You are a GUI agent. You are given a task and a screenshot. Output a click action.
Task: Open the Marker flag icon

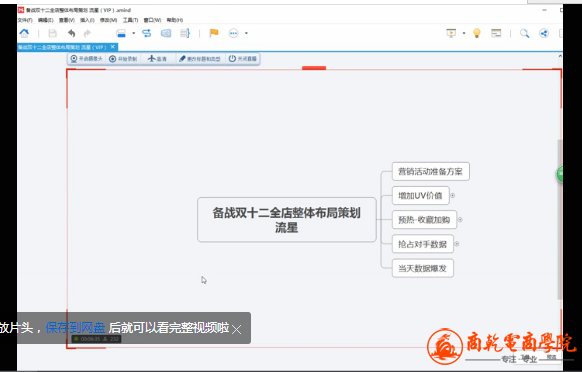[214, 33]
